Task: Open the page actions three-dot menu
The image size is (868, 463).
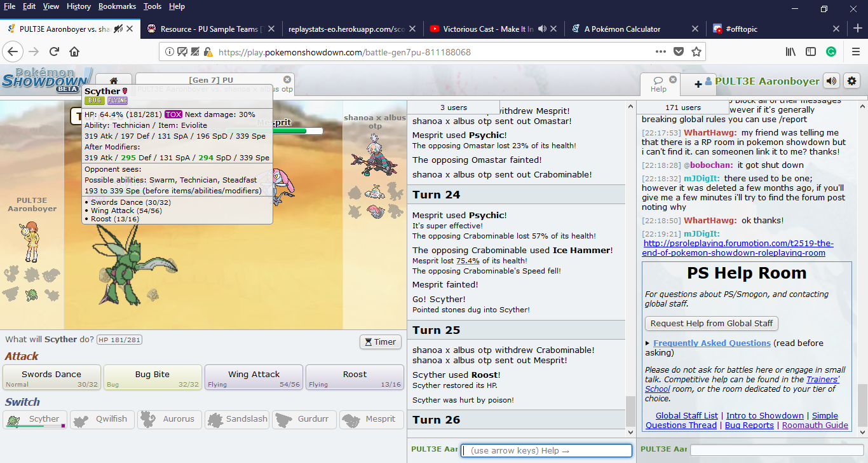Action: point(661,52)
